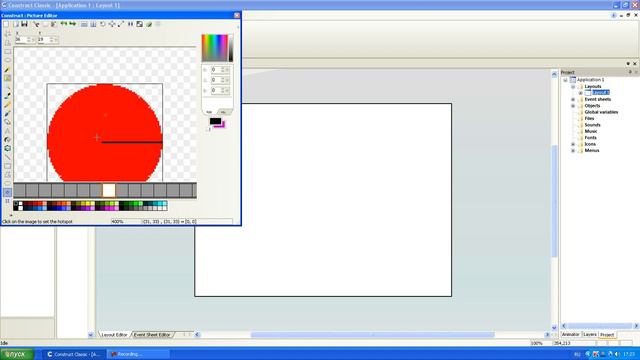Select Music folder in Project tree
This screenshot has width=640, height=360.
(x=591, y=131)
